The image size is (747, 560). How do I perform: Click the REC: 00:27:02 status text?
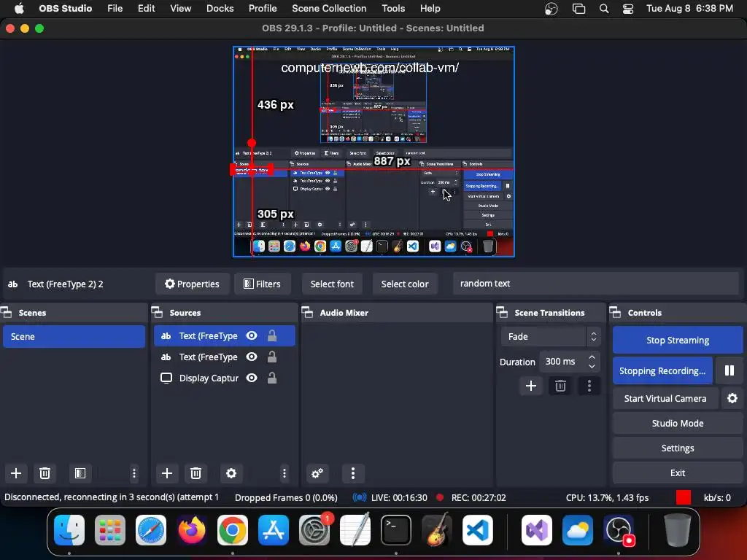[x=479, y=497]
